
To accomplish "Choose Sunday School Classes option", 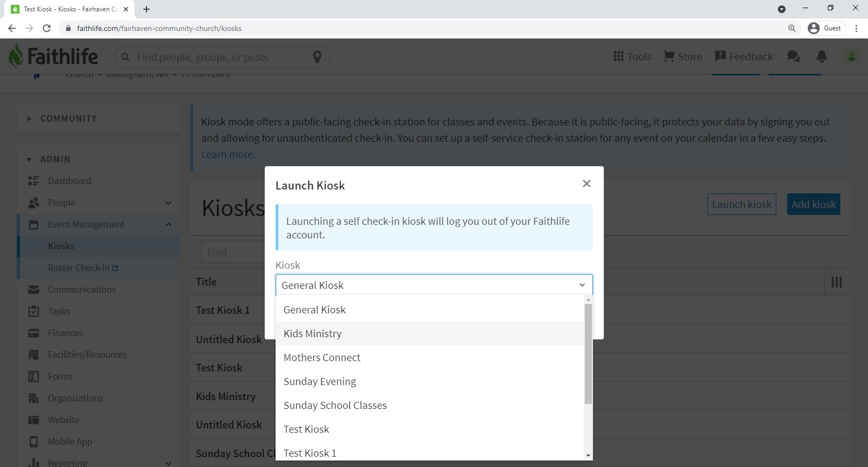I will click(430, 405).
